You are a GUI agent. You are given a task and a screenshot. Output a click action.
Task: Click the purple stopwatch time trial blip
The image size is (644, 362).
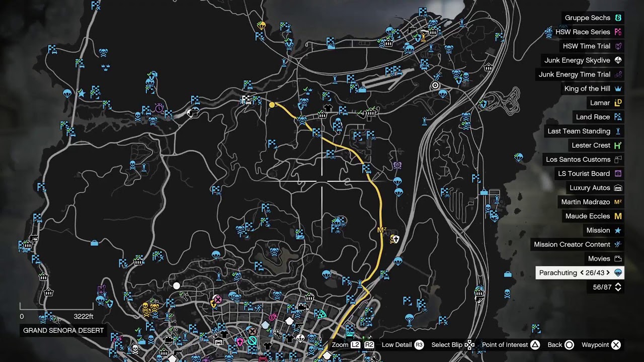click(159, 108)
